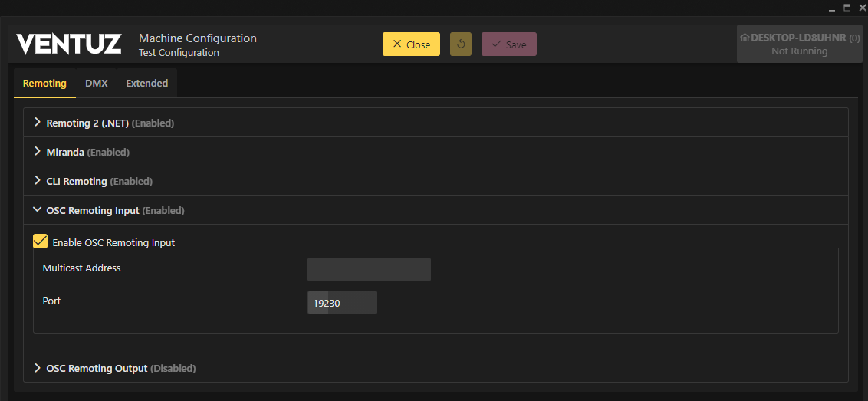Expand the Remoting 2 (.NET) section
This screenshot has width=868, height=401.
point(38,123)
